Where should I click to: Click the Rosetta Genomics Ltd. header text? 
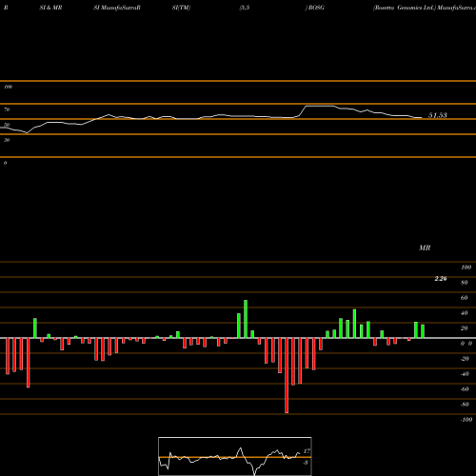click(405, 8)
